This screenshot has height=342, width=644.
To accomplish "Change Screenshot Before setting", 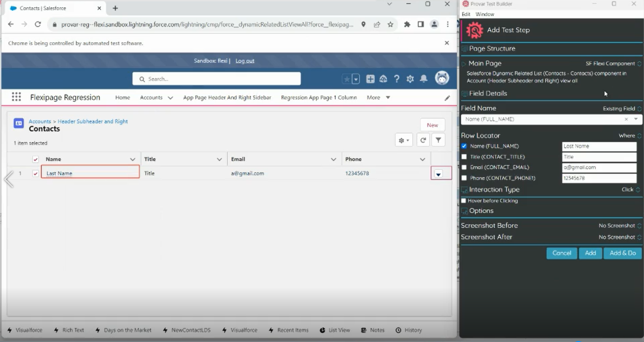I will coord(620,226).
